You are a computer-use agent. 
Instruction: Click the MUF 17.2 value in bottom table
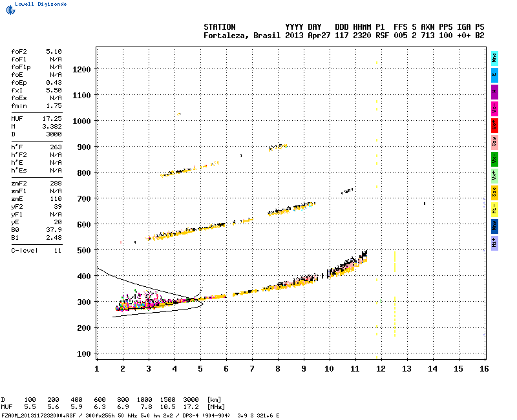click(191, 407)
